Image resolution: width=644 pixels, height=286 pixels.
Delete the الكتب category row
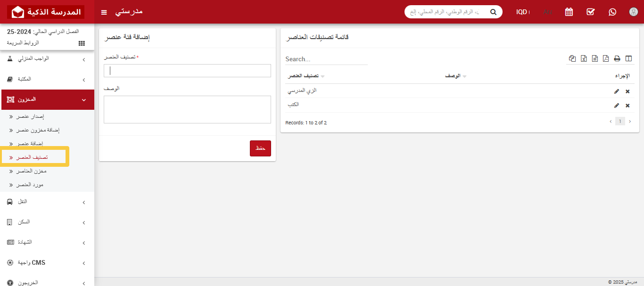pyautogui.click(x=627, y=106)
